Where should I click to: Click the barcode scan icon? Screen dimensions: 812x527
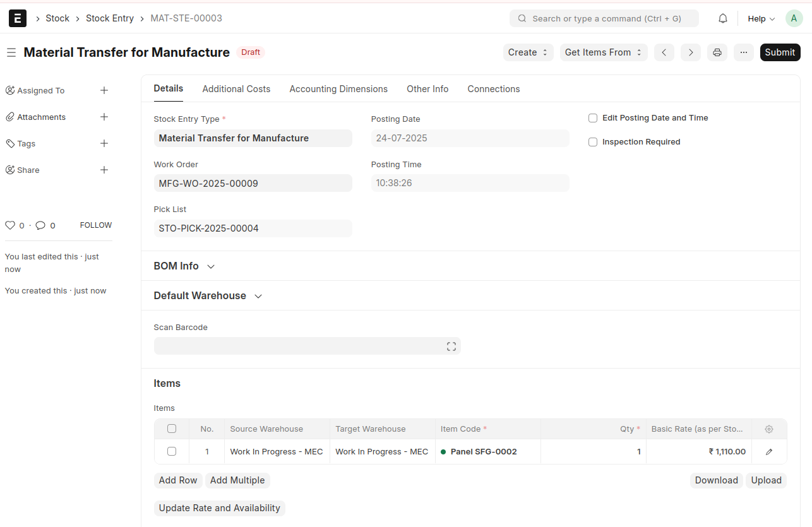point(451,346)
